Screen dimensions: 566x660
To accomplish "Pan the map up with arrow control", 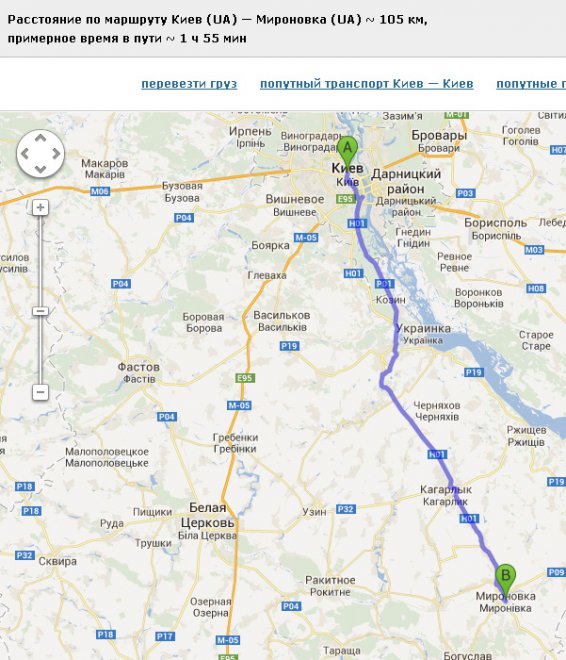I will pyautogui.click(x=40, y=138).
